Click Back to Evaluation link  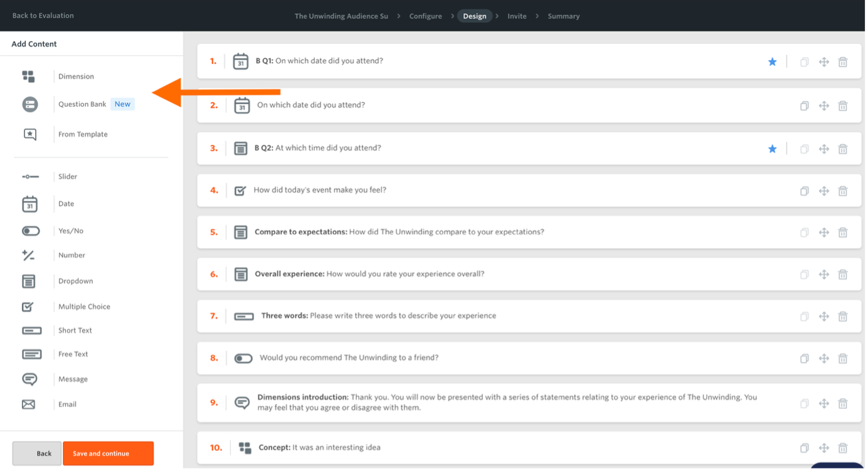coord(43,16)
